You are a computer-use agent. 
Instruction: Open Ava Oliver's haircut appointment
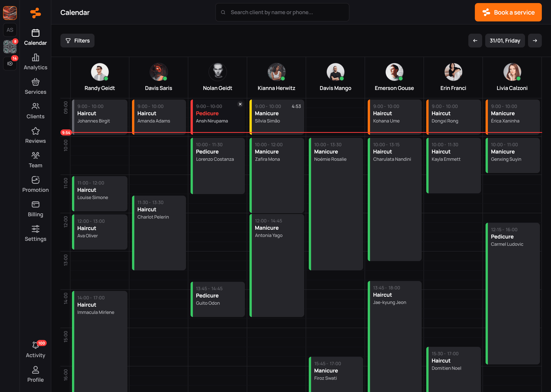(100, 232)
